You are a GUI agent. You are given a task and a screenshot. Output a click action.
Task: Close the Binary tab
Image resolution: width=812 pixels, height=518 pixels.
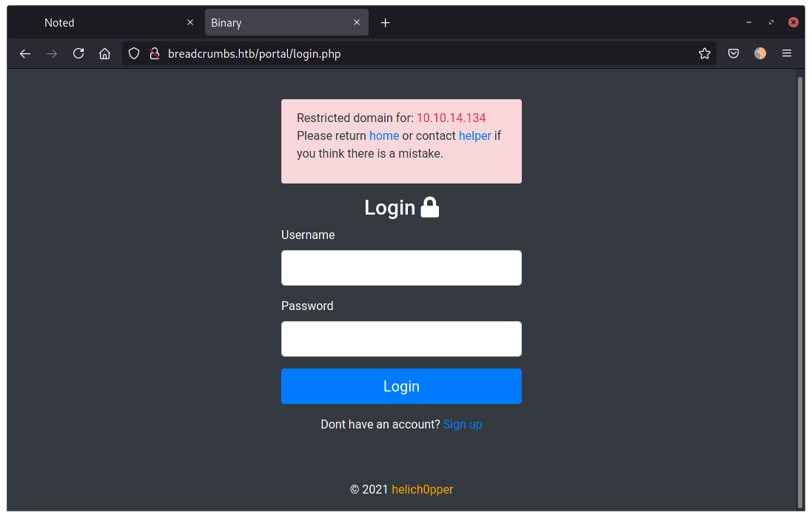coord(357,22)
